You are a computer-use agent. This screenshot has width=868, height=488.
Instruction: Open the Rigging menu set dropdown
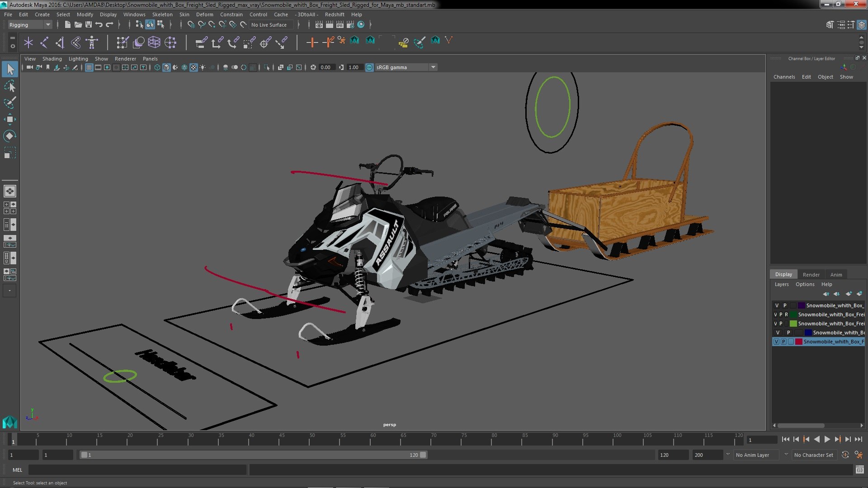pos(30,25)
